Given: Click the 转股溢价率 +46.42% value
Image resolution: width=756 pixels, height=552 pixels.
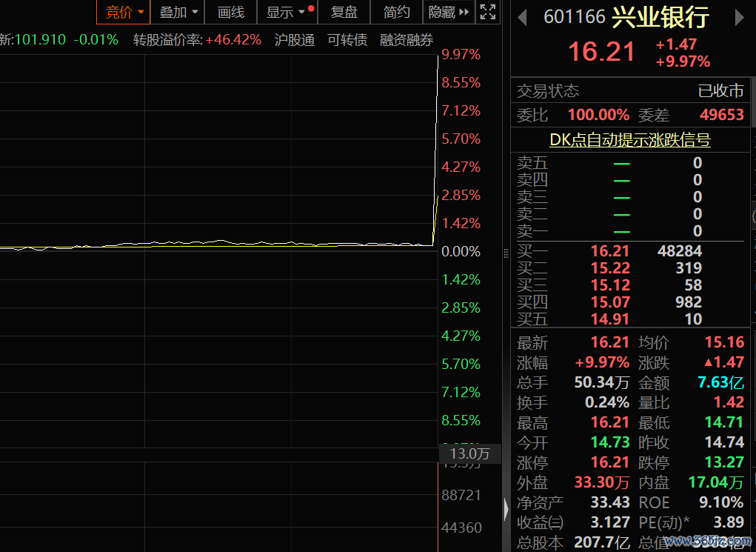Looking at the screenshot, I should (x=233, y=39).
